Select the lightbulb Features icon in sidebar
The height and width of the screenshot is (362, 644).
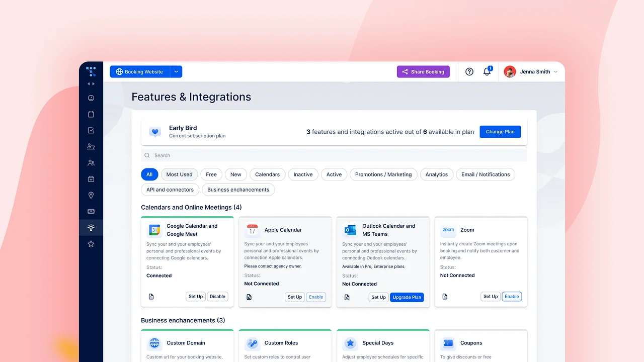[91, 227]
